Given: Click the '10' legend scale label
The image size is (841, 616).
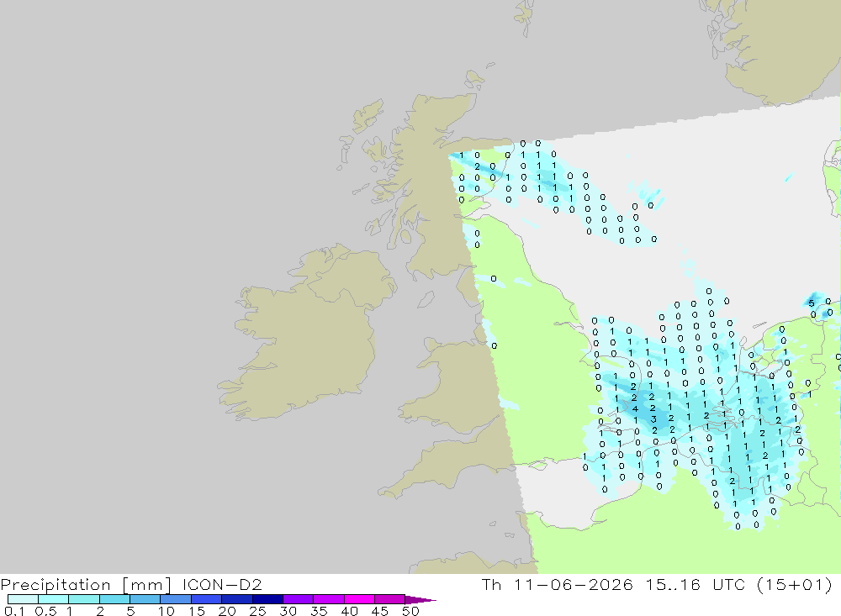Looking at the screenshot, I should [167, 611].
